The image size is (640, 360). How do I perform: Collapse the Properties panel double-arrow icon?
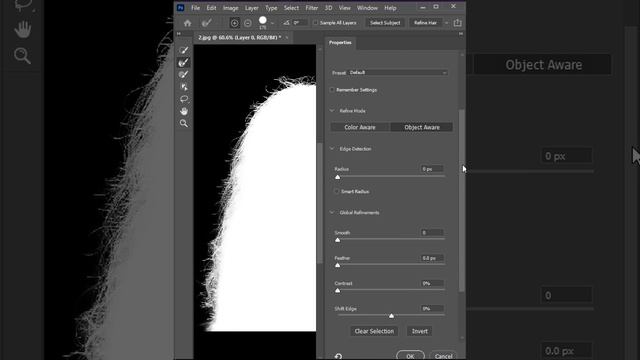point(461,34)
